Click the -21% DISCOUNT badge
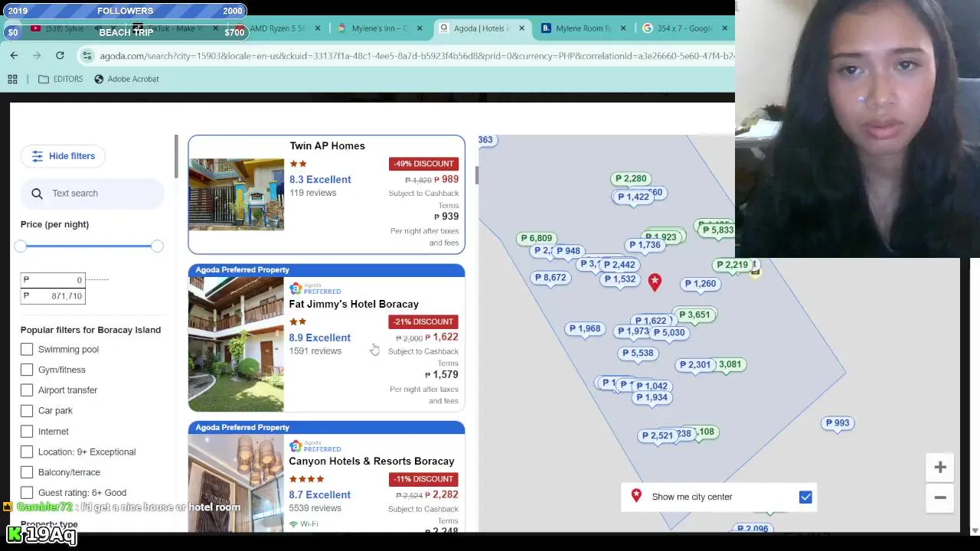 pyautogui.click(x=423, y=322)
